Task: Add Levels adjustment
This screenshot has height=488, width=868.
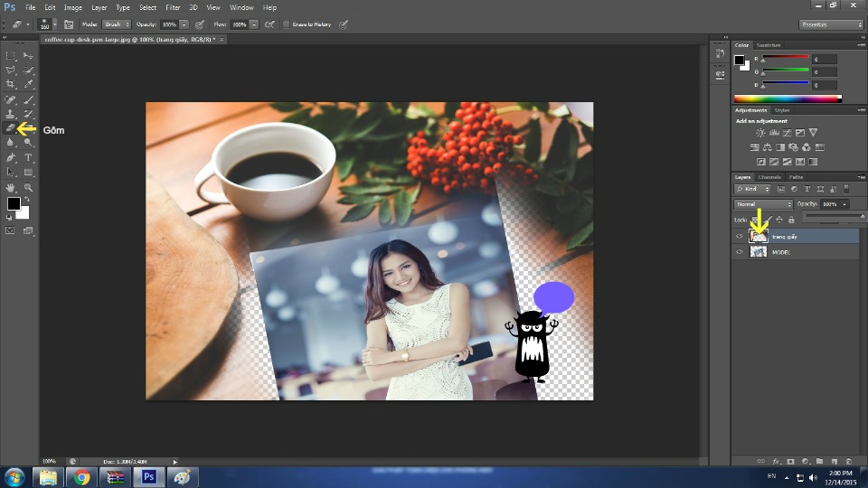Action: tap(774, 133)
